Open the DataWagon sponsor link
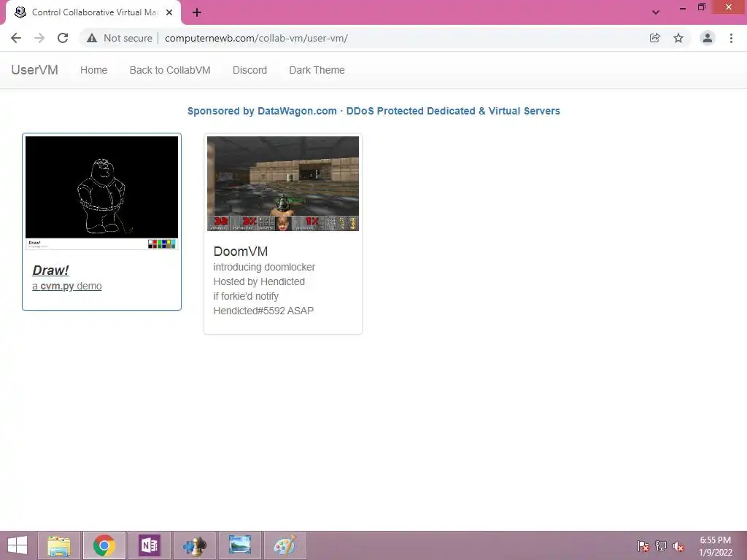 click(373, 111)
